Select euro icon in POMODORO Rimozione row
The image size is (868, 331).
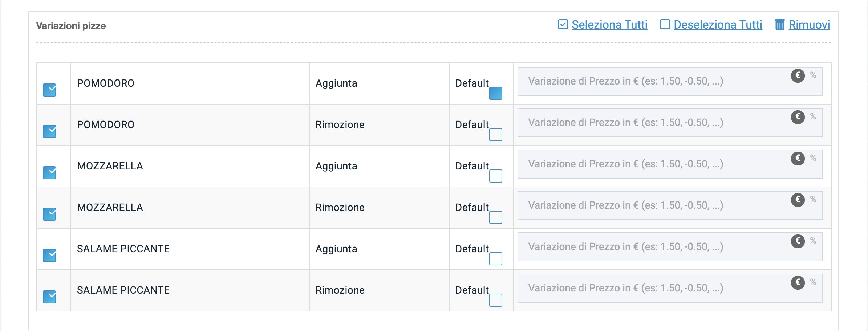[798, 117]
